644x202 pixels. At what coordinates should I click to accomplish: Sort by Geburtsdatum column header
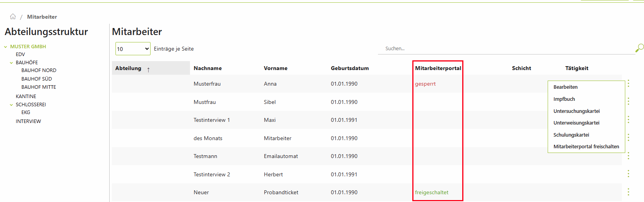(350, 68)
